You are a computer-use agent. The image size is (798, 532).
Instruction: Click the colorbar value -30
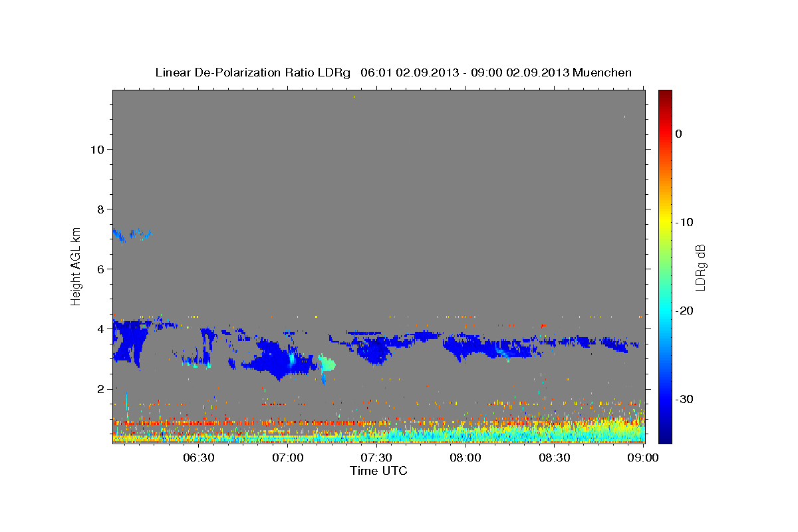tap(685, 399)
